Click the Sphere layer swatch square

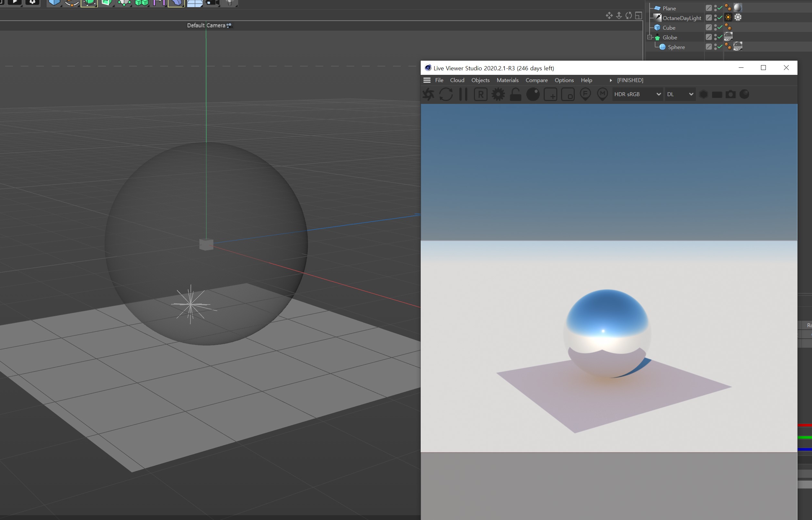pyautogui.click(x=709, y=46)
